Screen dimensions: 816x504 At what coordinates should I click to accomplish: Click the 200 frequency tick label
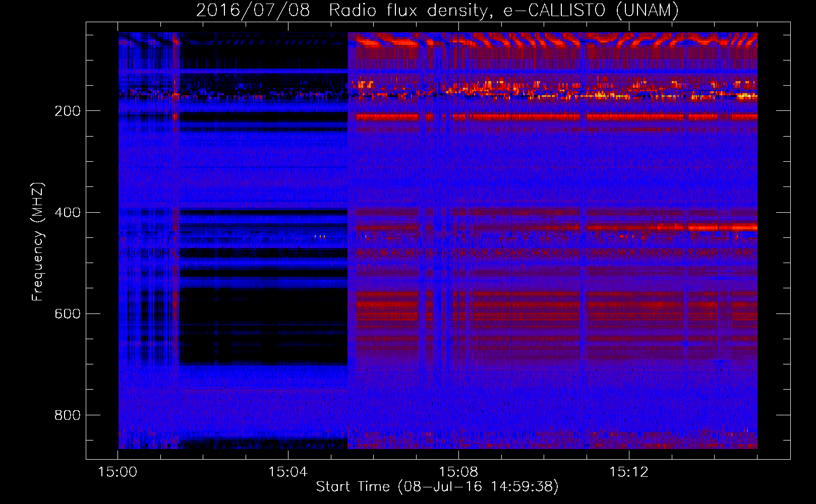[67, 111]
